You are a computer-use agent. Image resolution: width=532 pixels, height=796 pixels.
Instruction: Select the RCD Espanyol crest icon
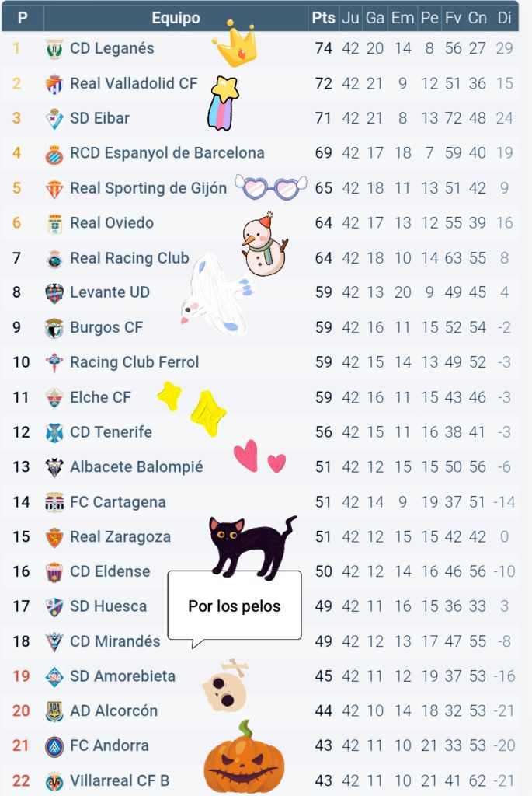pyautogui.click(x=54, y=154)
